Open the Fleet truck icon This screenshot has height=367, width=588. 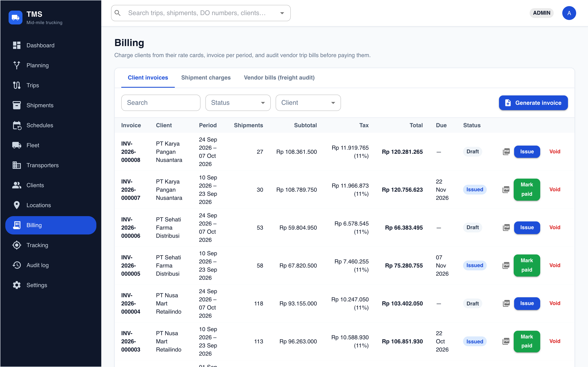17,145
